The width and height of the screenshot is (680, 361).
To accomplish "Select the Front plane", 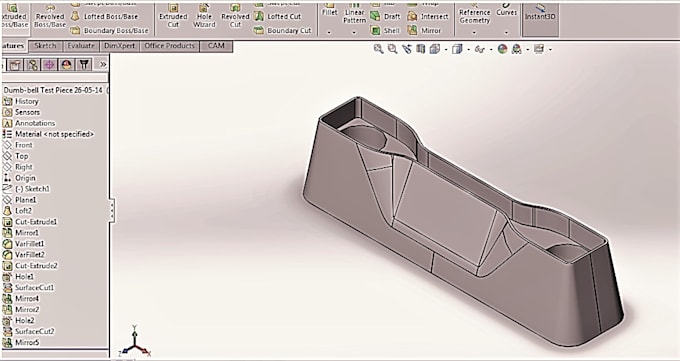I will pyautogui.click(x=18, y=145).
